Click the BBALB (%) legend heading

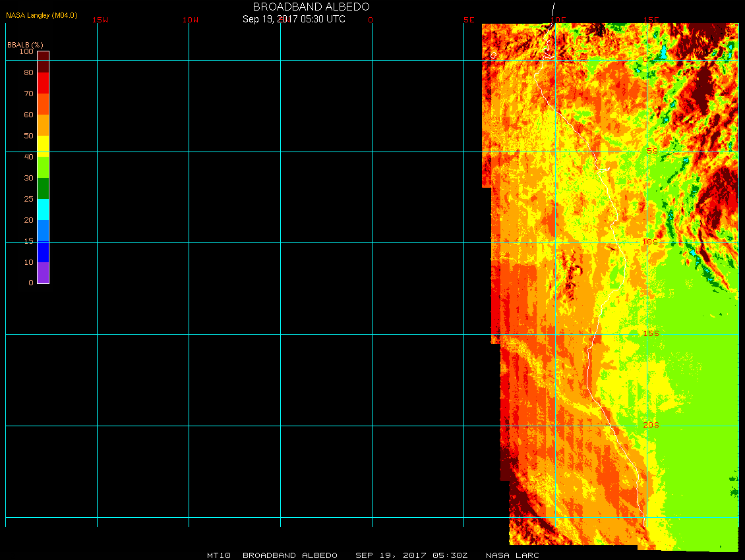pos(25,44)
